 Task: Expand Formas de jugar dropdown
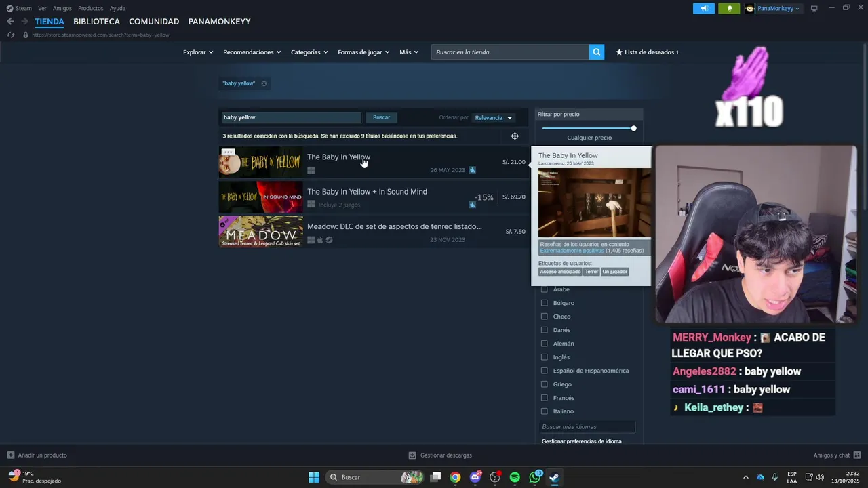click(x=363, y=52)
